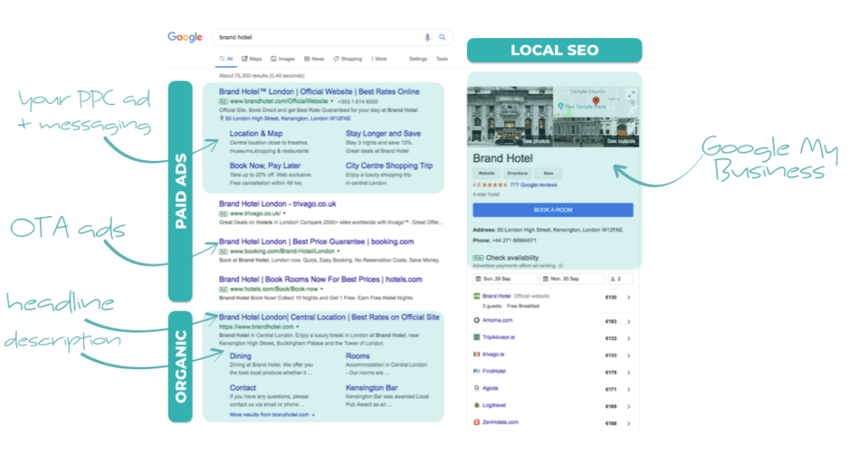The width and height of the screenshot is (868, 454).
Task: Switch to the News tab
Action: click(x=314, y=58)
